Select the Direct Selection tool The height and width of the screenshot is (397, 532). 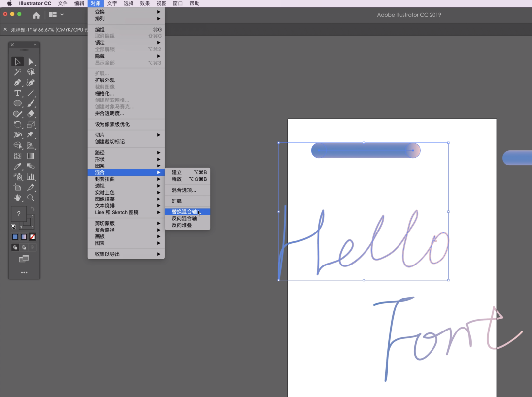[31, 62]
